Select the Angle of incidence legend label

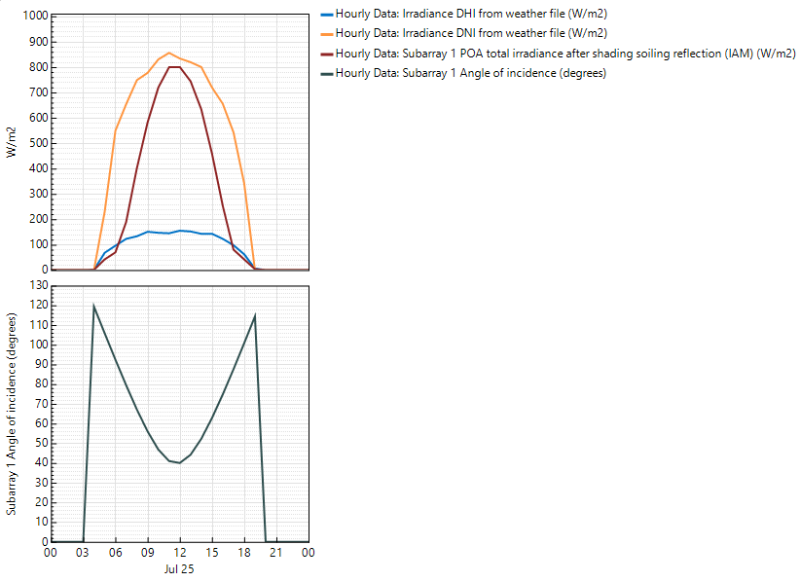[x=471, y=73]
